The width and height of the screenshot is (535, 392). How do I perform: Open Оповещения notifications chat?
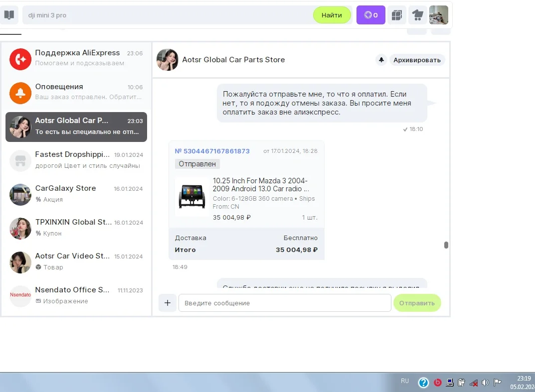(76, 92)
